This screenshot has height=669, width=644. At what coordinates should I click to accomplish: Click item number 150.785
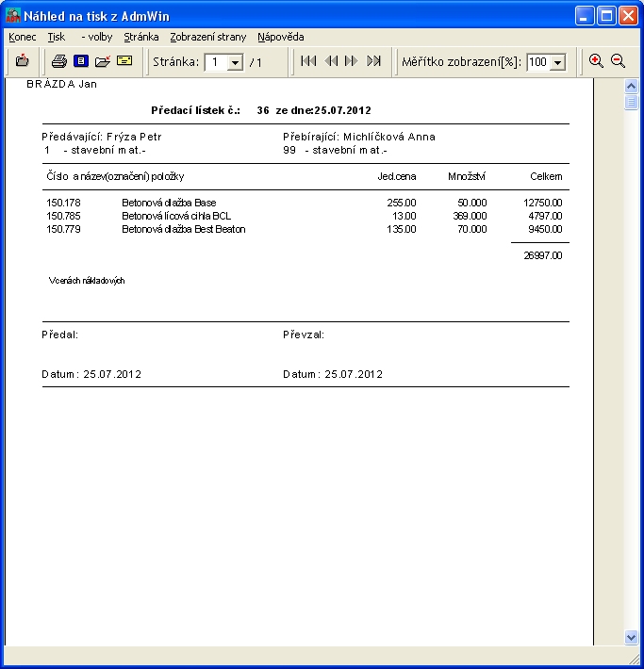click(x=63, y=216)
